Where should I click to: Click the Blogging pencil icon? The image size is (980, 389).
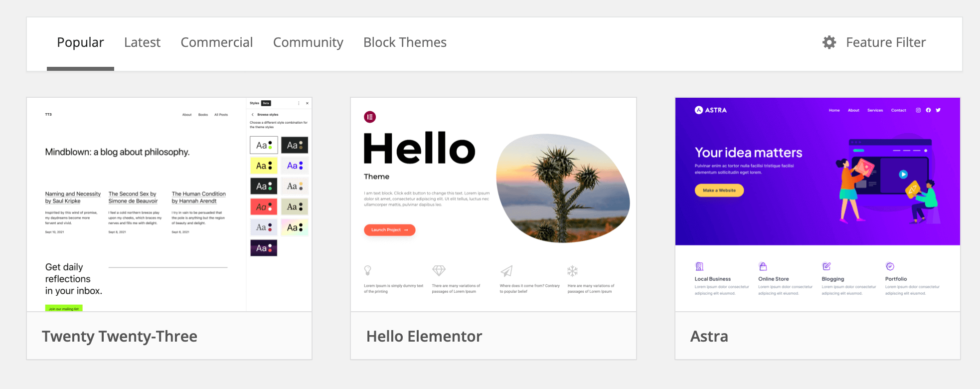(x=826, y=266)
